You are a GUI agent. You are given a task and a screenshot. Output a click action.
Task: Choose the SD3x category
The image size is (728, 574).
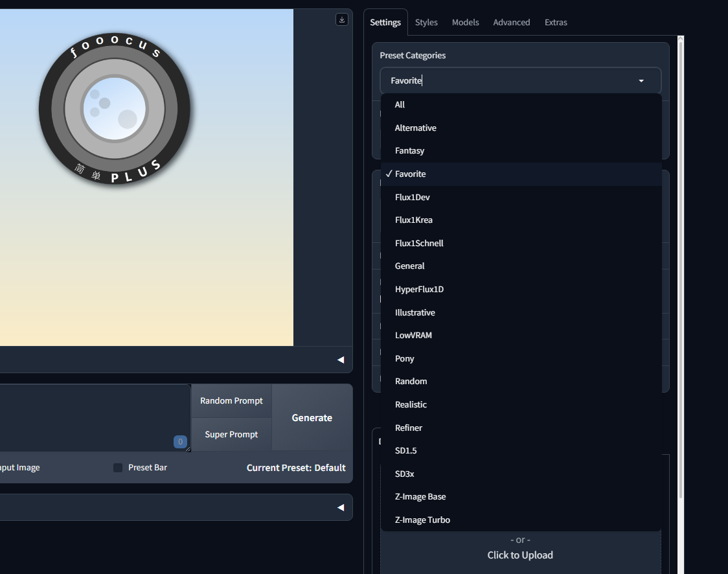(x=521, y=474)
